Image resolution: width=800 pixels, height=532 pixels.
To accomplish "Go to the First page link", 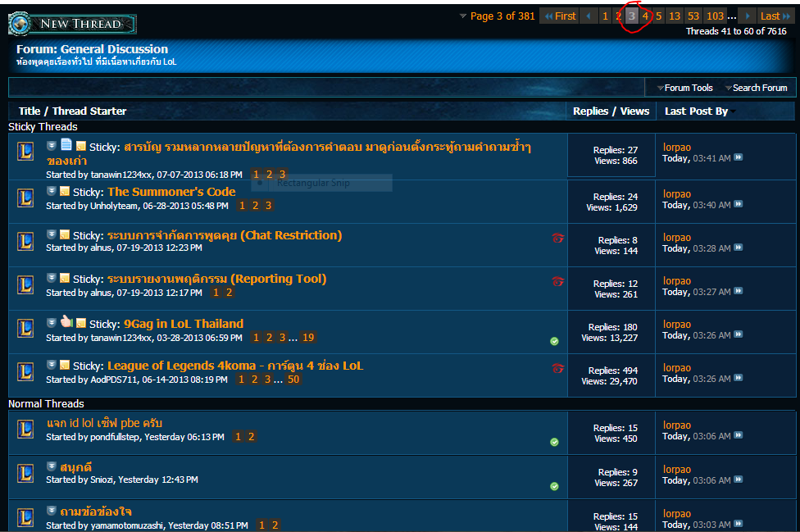I will click(x=560, y=16).
